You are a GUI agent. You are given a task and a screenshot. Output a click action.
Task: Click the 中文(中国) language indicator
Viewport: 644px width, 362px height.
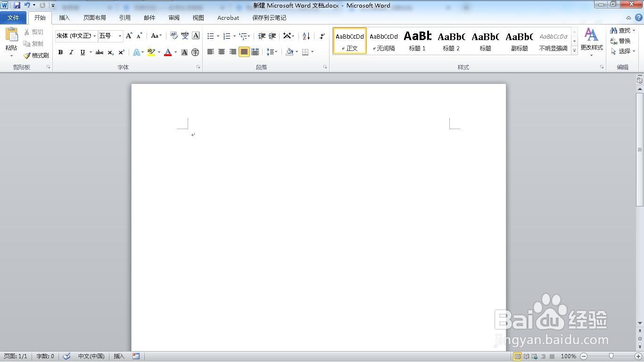pos(91,356)
